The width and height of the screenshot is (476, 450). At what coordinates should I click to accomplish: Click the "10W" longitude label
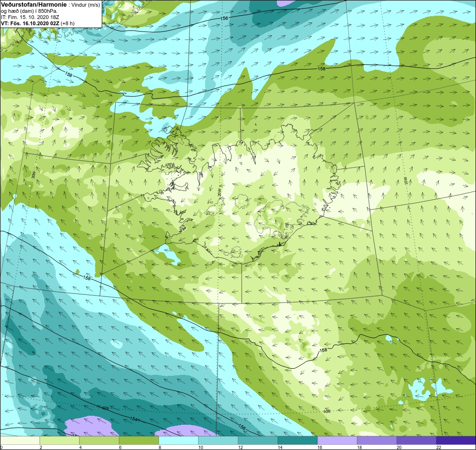[406, 181]
